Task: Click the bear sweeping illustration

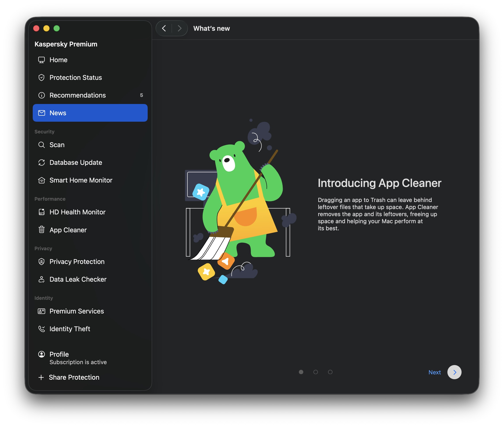Action: [x=241, y=201]
